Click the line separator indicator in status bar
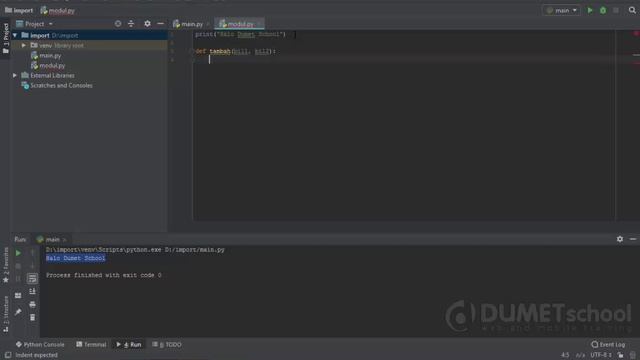 (x=580, y=355)
